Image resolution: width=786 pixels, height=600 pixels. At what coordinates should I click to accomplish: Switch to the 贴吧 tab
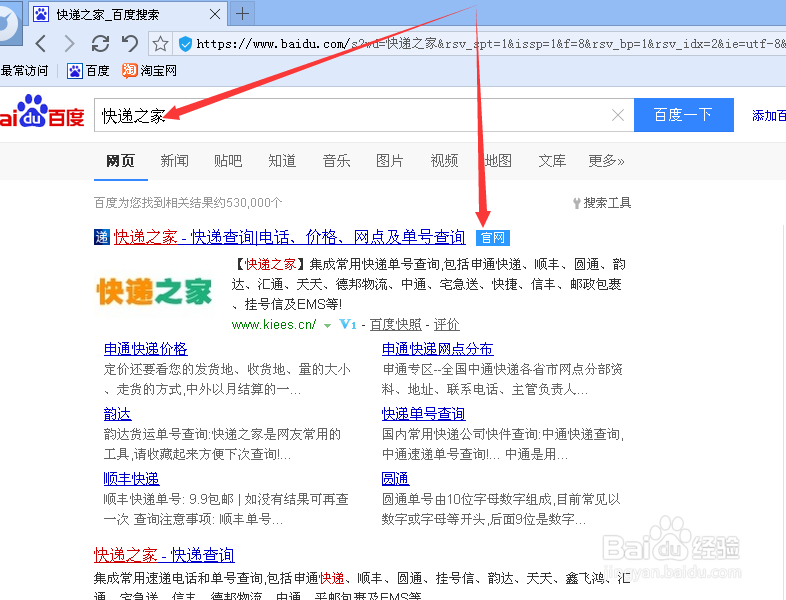[228, 161]
